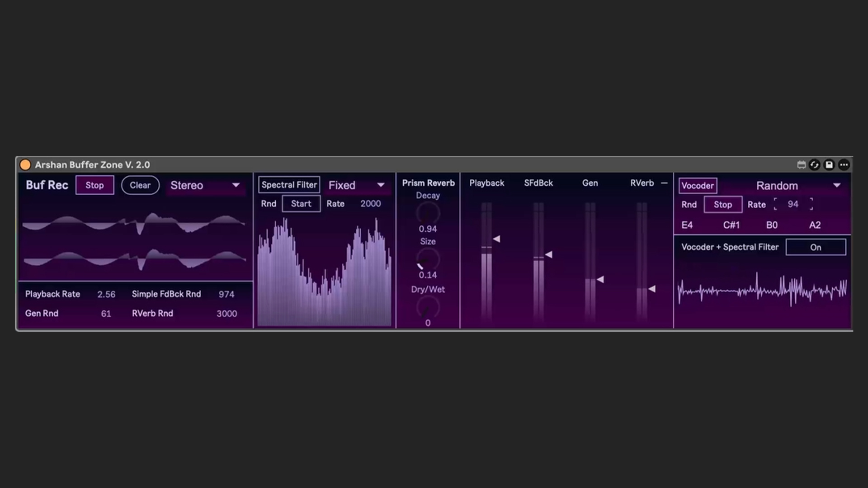
Task: Click the hot-swap preset arrows icon
Action: tap(815, 165)
